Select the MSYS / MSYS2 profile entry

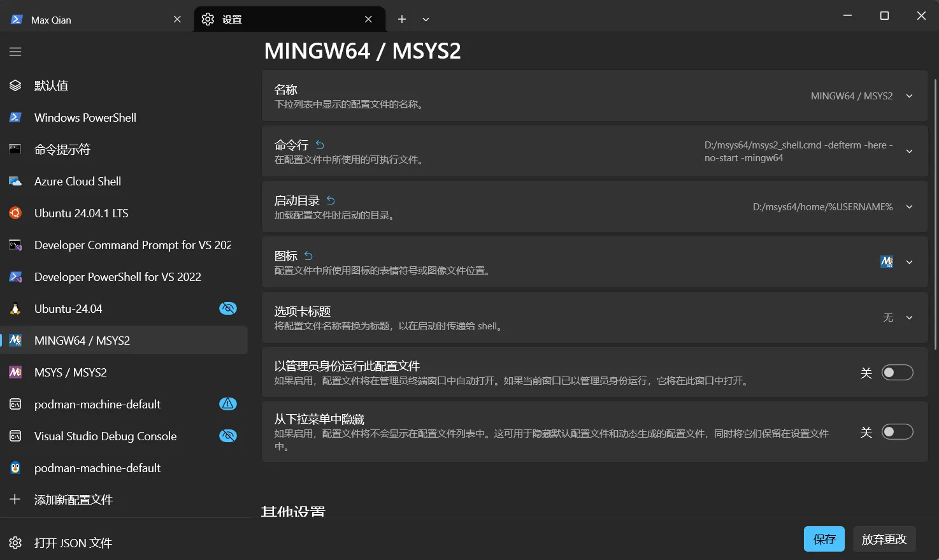(71, 373)
